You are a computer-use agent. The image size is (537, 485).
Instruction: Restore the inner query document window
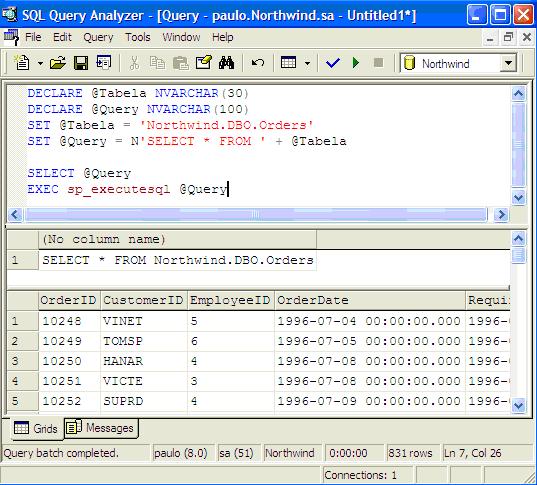pos(509,37)
